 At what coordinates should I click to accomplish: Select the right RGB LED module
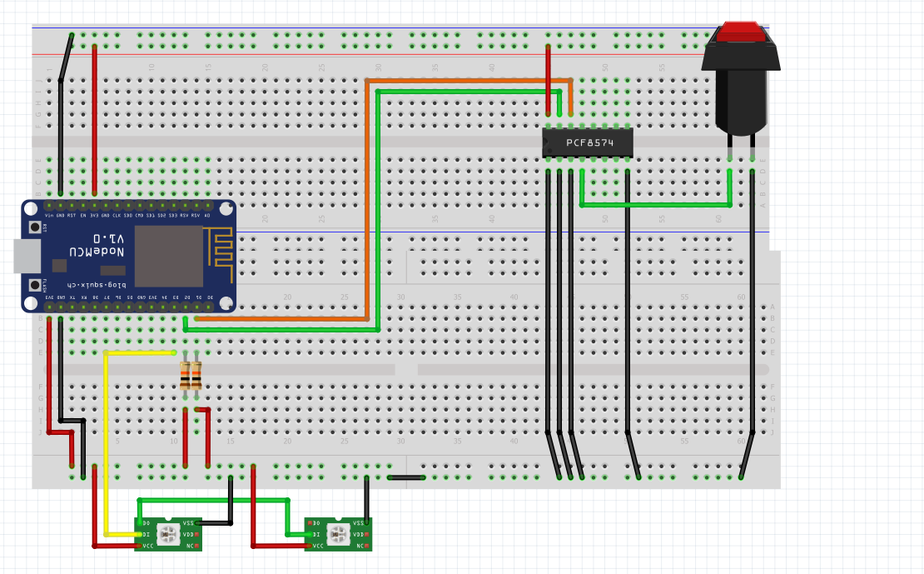coord(338,535)
